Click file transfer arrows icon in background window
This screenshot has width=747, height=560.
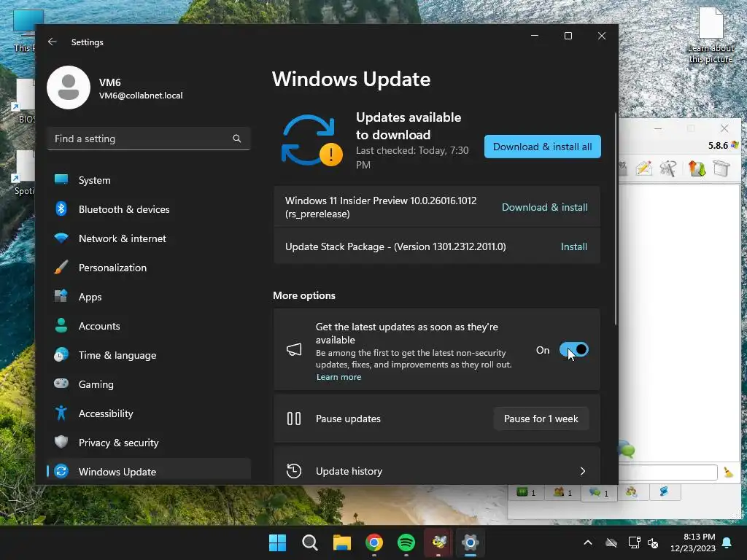[697, 168]
